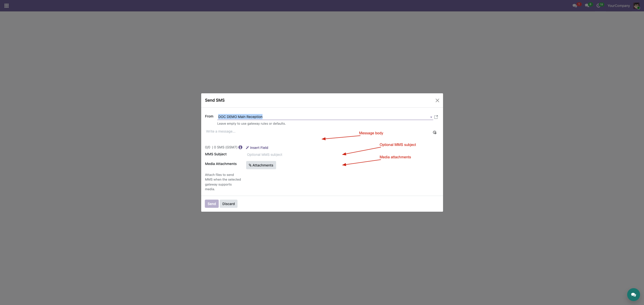Open the From record external link icon
Screen dimensions: 644x305
(436, 117)
